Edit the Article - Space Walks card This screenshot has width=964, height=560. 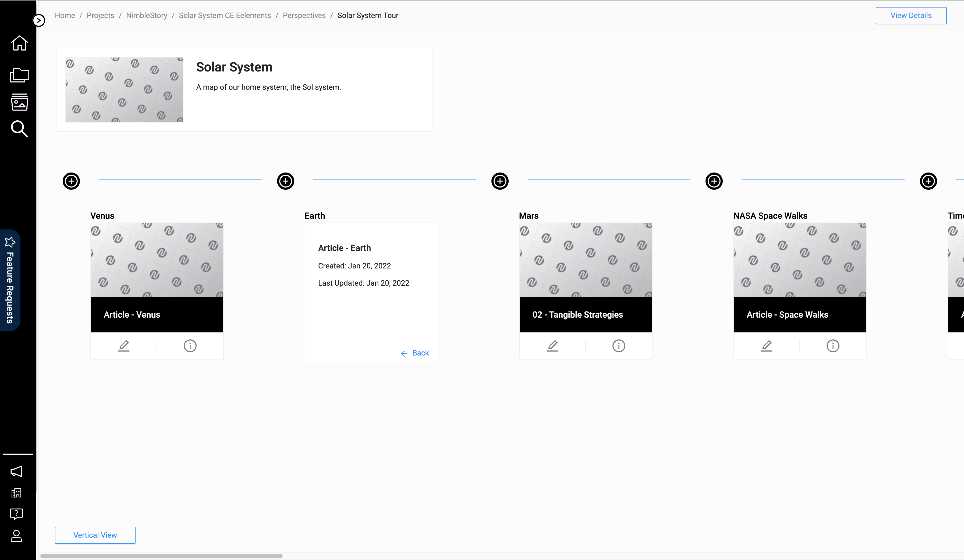(767, 346)
